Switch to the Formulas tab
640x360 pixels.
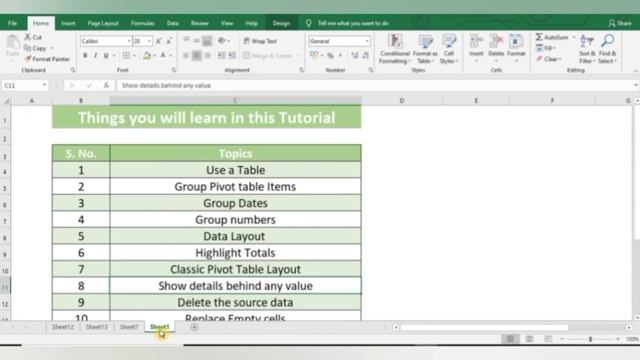point(142,23)
